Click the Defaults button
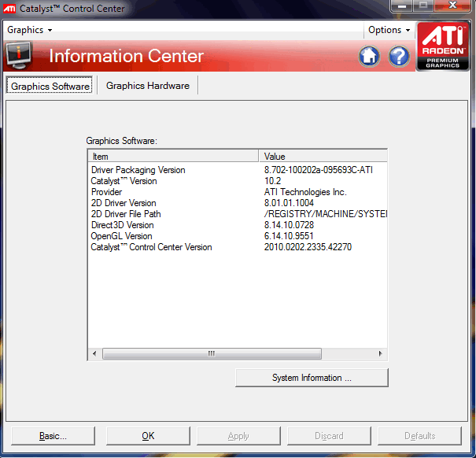Screen dimensions: 476x458 [x=419, y=436]
